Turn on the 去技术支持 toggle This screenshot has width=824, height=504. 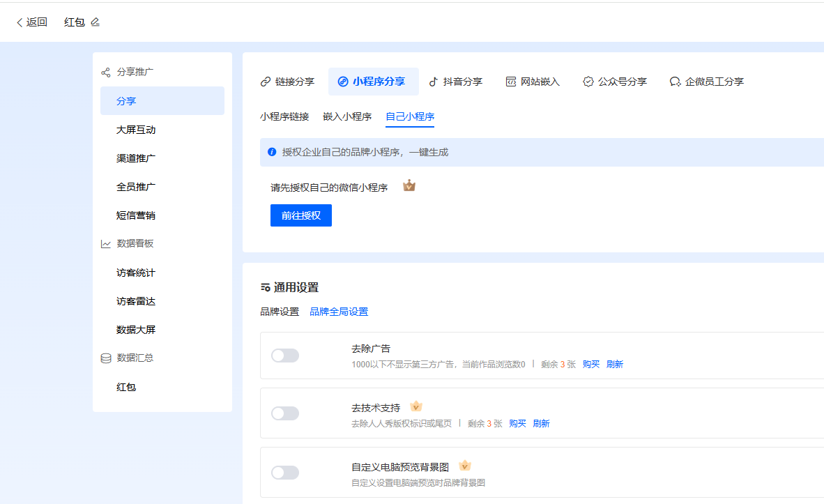(285, 413)
